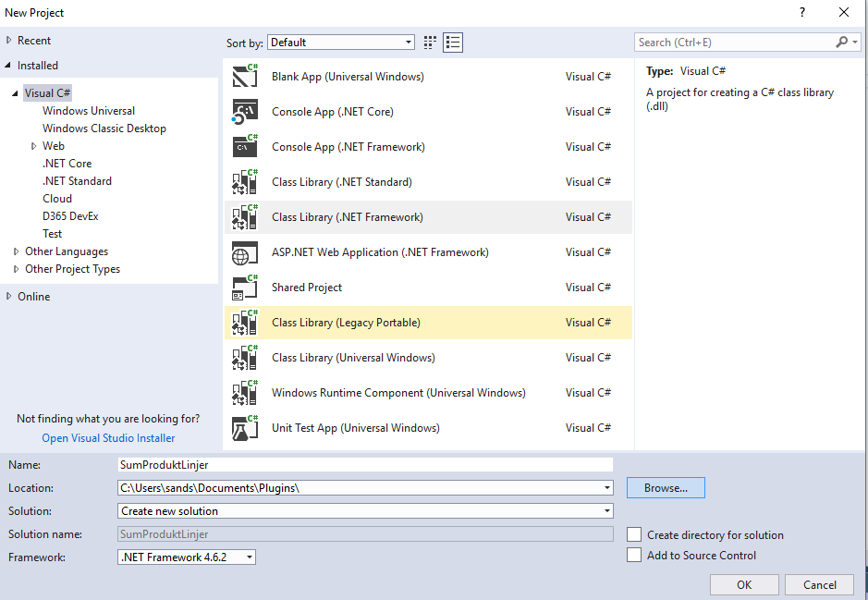The height and width of the screenshot is (600, 868).
Task: Select the .NET Standard category
Action: pos(77,181)
